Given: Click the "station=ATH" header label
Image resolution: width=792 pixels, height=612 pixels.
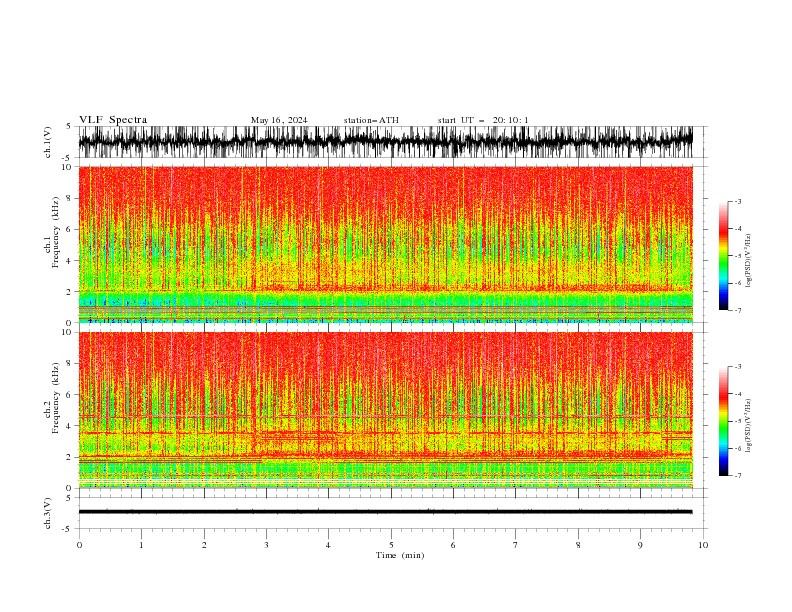Looking at the screenshot, I should tap(371, 120).
